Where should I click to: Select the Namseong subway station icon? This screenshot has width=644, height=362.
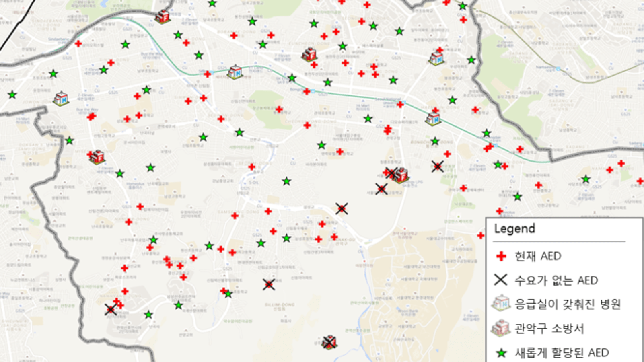pyautogui.click(x=558, y=69)
